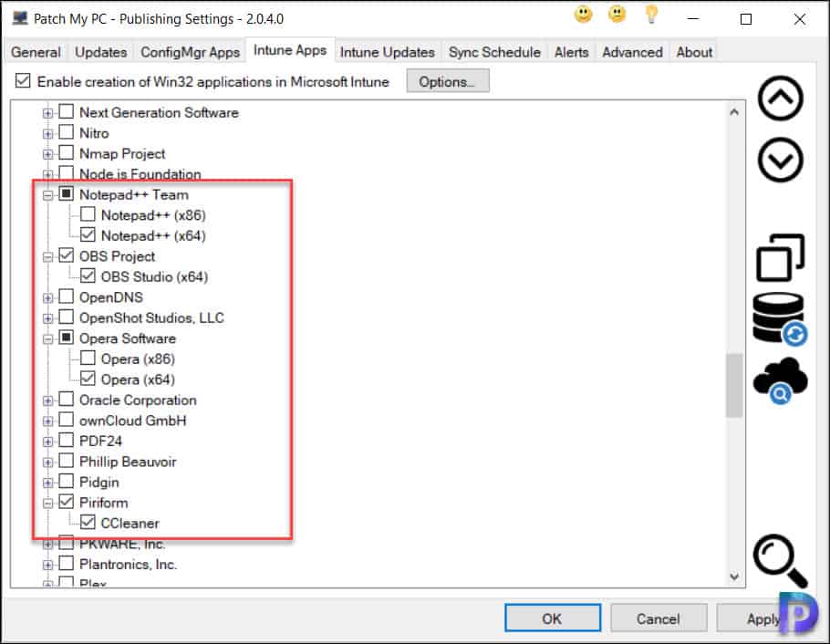Check the Notepad++ (x86) checkbox
The width and height of the screenshot is (830, 644).
(88, 214)
